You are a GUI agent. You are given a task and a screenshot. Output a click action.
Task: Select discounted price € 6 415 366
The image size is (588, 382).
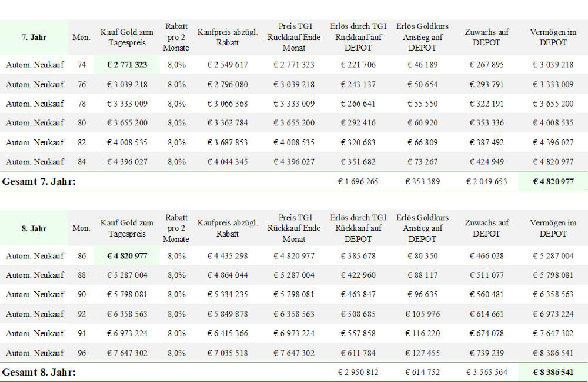(228, 333)
